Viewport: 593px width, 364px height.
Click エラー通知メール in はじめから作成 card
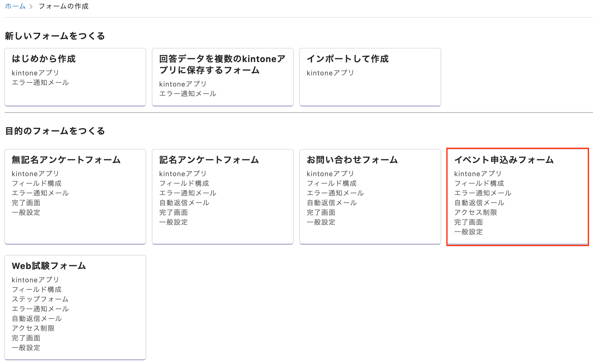pos(40,82)
